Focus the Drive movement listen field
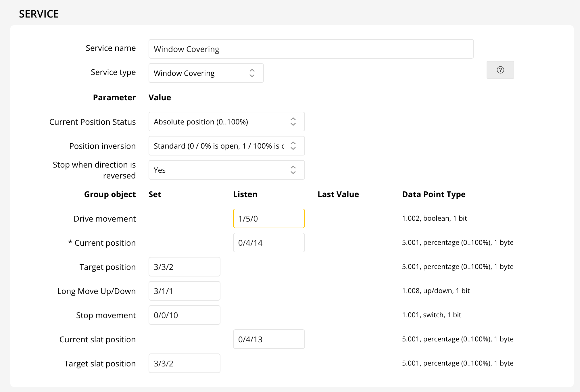The height and width of the screenshot is (392, 580). coord(269,218)
